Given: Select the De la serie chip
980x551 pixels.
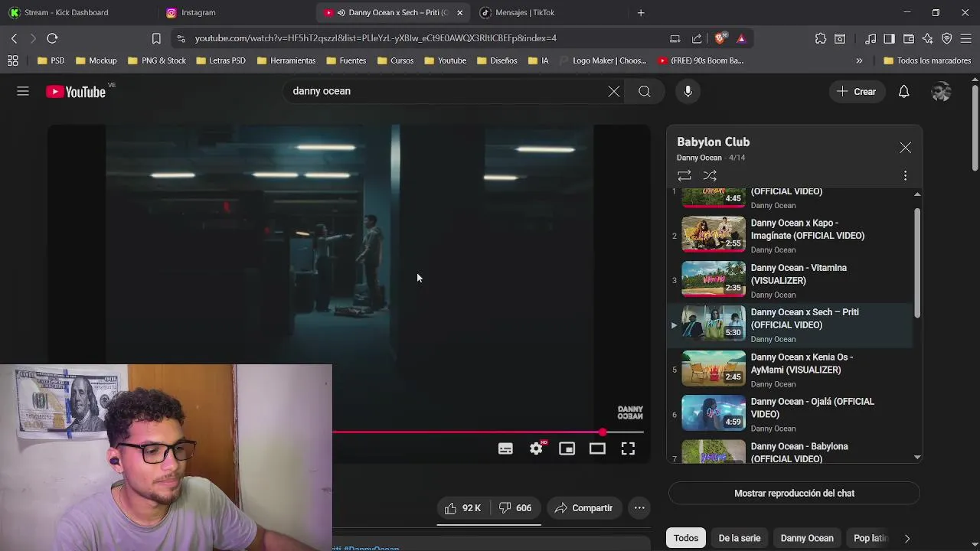Looking at the screenshot, I should click(x=739, y=538).
